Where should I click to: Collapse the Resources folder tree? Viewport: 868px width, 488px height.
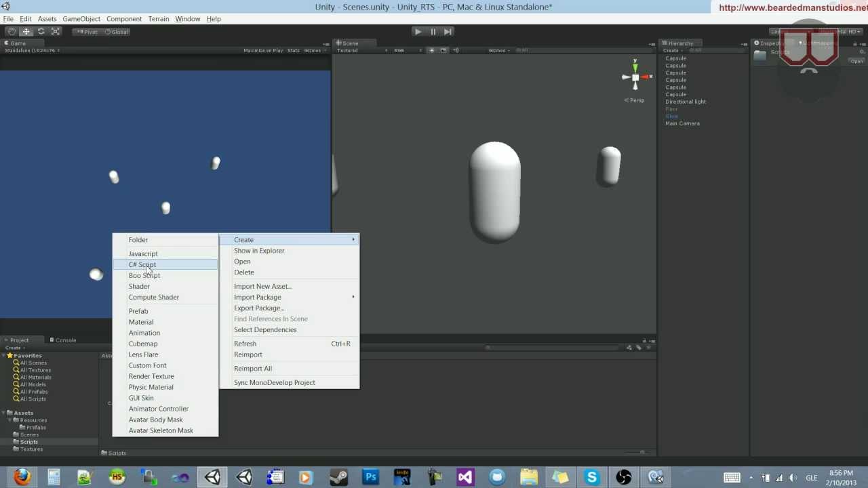pyautogui.click(x=11, y=420)
